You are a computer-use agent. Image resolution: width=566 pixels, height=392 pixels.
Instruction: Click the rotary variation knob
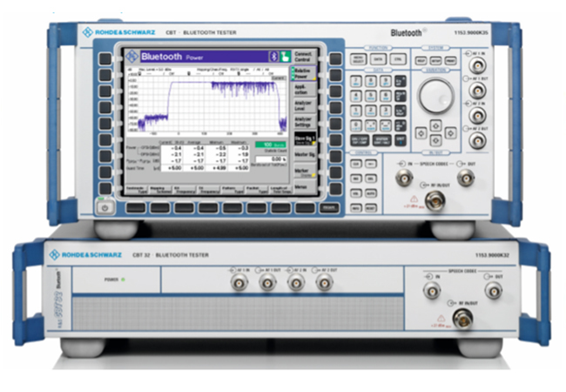436,96
